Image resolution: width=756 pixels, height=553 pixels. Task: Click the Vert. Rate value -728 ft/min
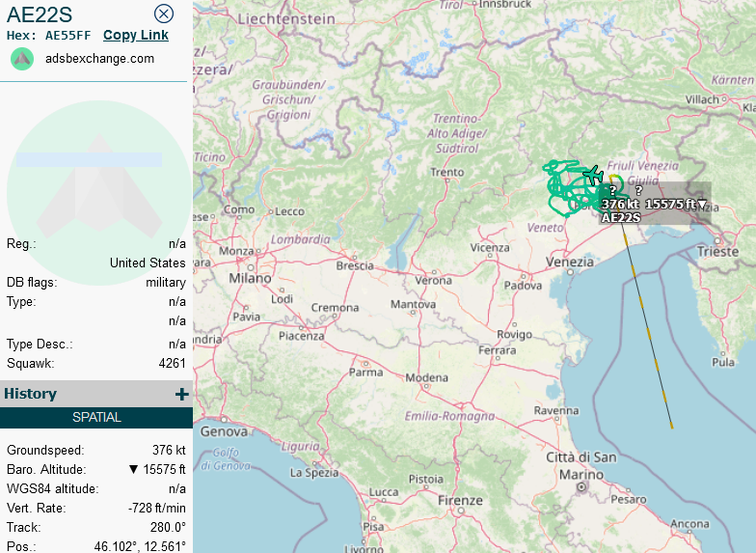(x=156, y=508)
